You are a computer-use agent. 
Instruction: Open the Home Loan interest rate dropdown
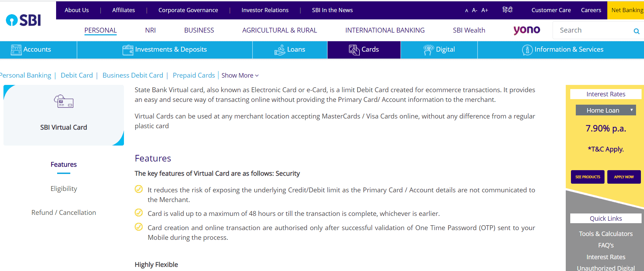tap(606, 110)
